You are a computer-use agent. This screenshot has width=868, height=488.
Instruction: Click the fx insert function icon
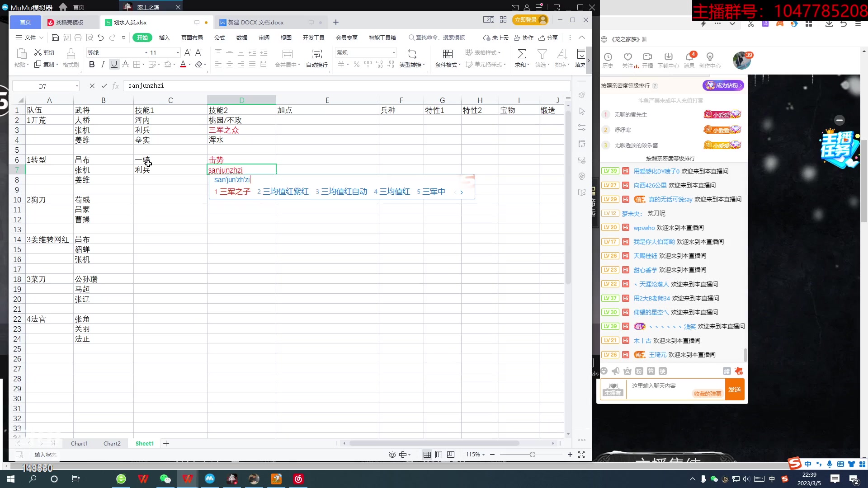(116, 86)
